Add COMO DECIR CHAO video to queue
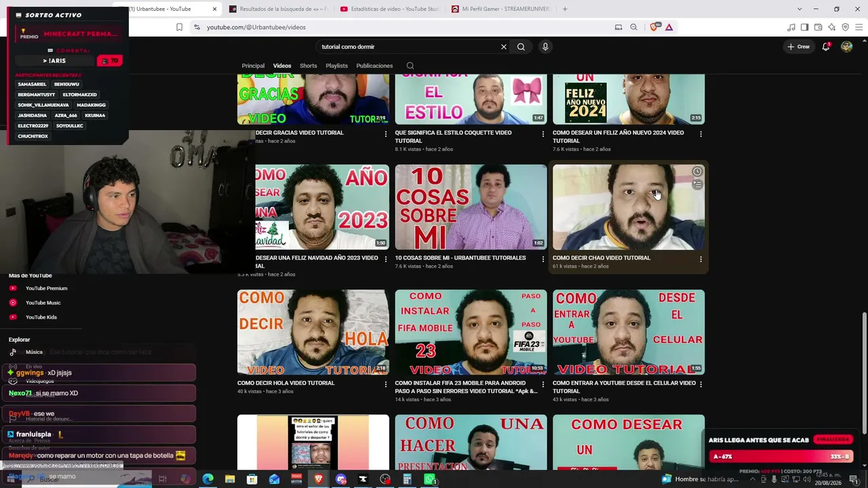 [697, 184]
